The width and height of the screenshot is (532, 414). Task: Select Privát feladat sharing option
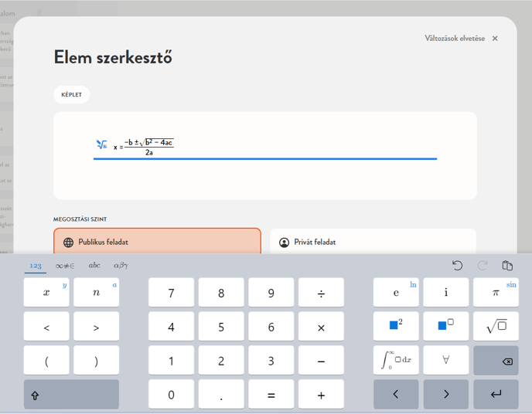click(x=372, y=242)
